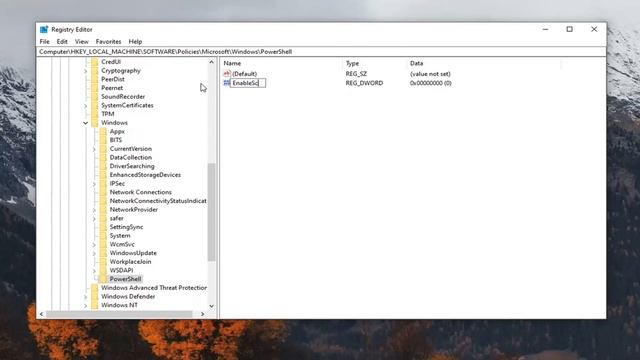Image resolution: width=640 pixels, height=360 pixels.
Task: Open the View menu
Action: coord(82,42)
